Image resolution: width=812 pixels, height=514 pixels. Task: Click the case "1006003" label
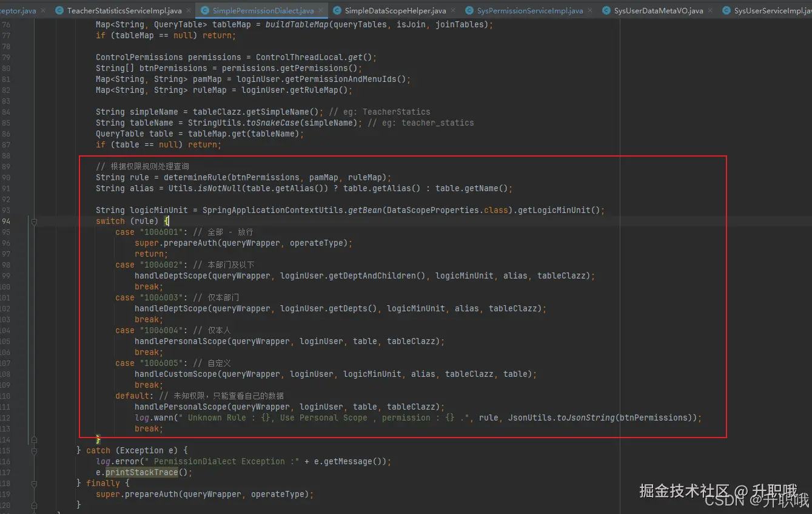click(149, 298)
